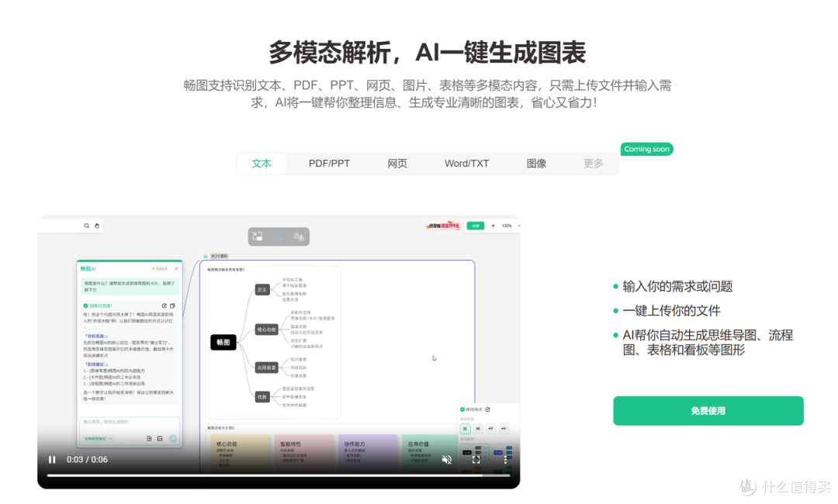Image resolution: width=838 pixels, height=504 pixels.
Task: Close the 畅图AI chat panel
Action: click(176, 268)
